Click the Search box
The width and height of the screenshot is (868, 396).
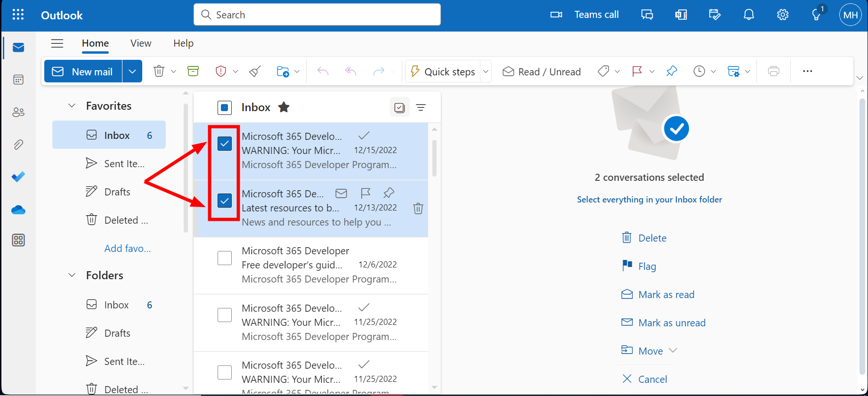click(x=317, y=15)
